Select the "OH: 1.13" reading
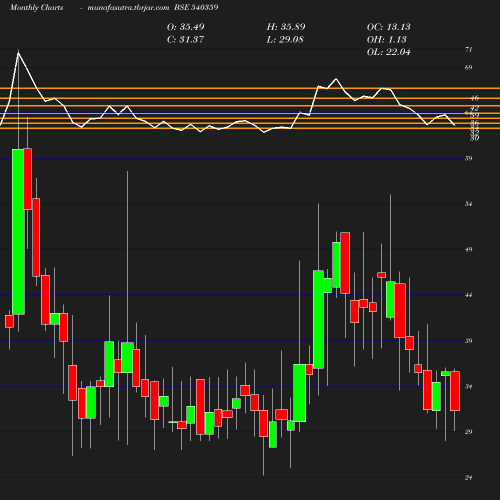Viewport: 500px width, 500px height. pos(386,39)
